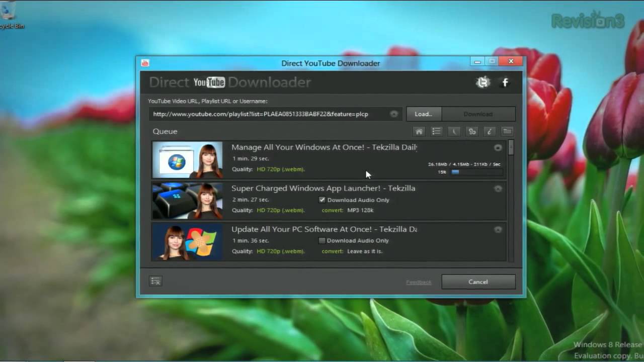Screen dimensions: 644x362
Task: Remove the 'Update All Your PC Software' item
Action: click(x=498, y=230)
